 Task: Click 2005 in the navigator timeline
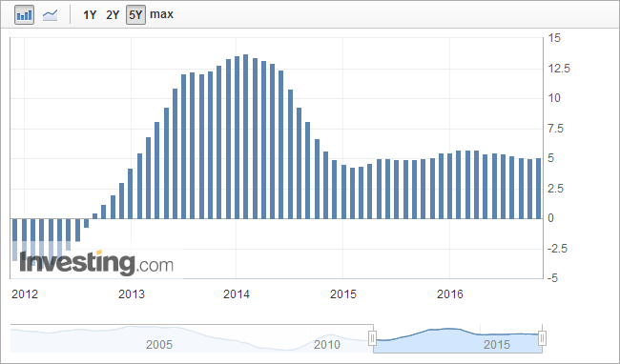159,345
